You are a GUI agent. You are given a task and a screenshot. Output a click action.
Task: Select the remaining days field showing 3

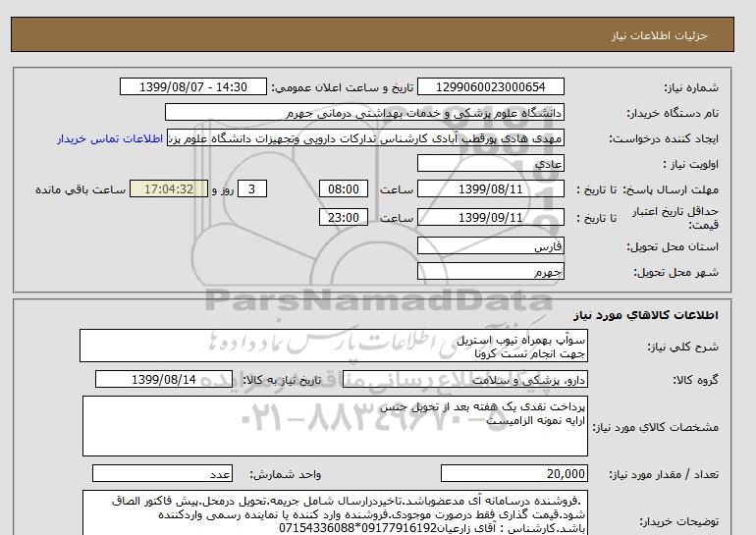tap(251, 188)
